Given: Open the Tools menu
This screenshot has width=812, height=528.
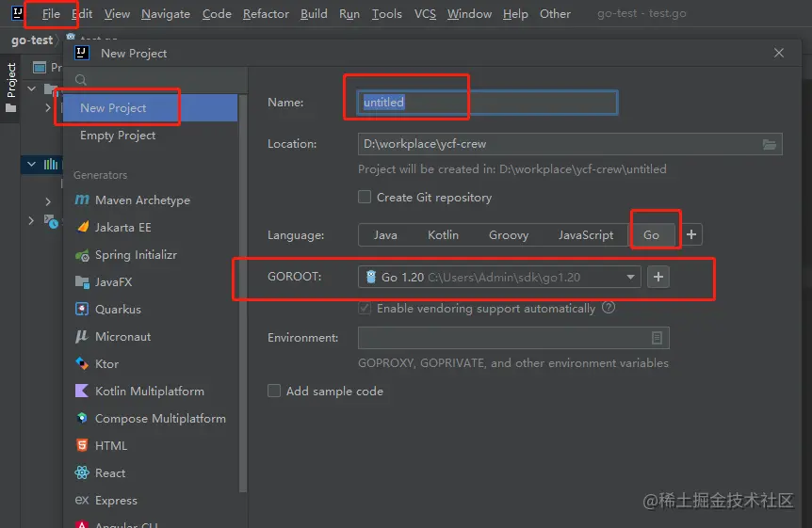Looking at the screenshot, I should (387, 14).
